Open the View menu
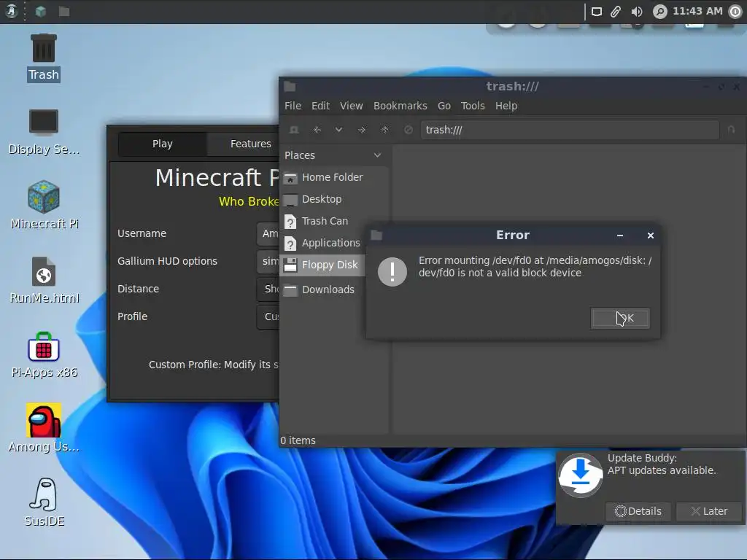The image size is (747, 560). pos(351,106)
